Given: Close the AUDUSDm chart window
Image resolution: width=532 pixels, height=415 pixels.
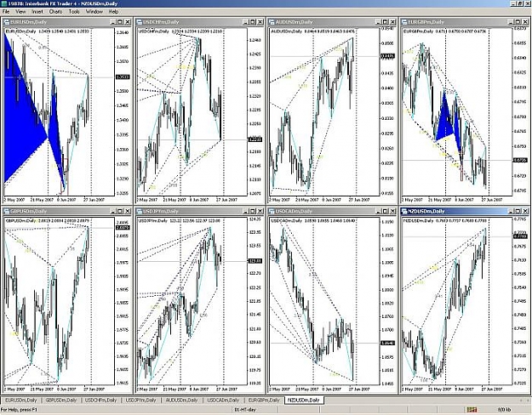Looking at the screenshot, I should point(392,22).
